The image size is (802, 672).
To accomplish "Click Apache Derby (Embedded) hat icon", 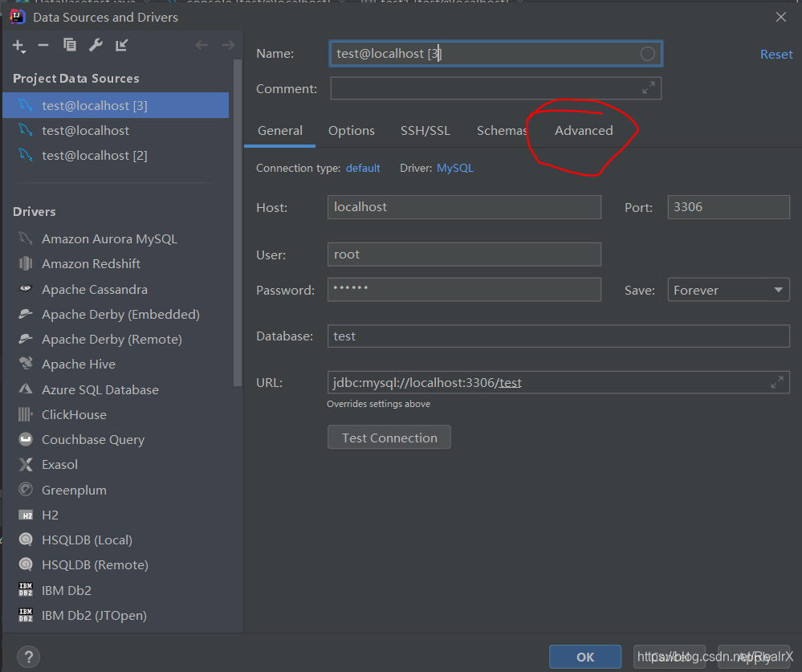I will (26, 313).
